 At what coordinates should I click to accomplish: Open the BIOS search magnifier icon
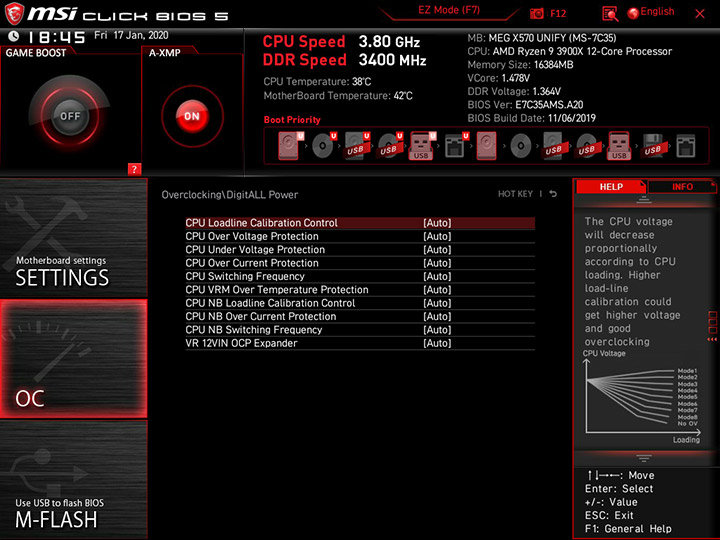click(x=610, y=14)
